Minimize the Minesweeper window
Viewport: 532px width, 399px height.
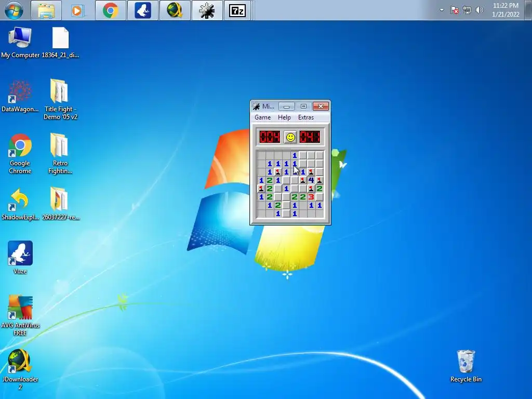tap(286, 107)
